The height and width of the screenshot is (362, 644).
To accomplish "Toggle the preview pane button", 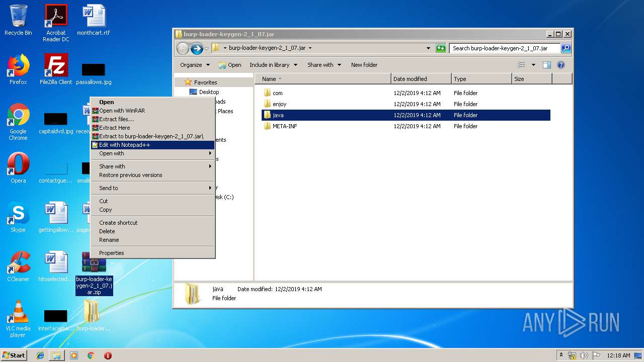I will click(x=547, y=65).
